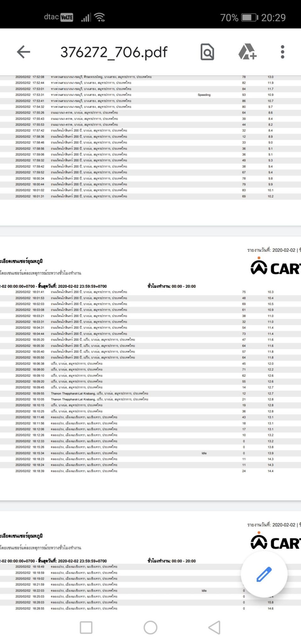Select the 18:05:20 timestamp
The height and width of the screenshot is (644, 301).
click(x=38, y=340)
